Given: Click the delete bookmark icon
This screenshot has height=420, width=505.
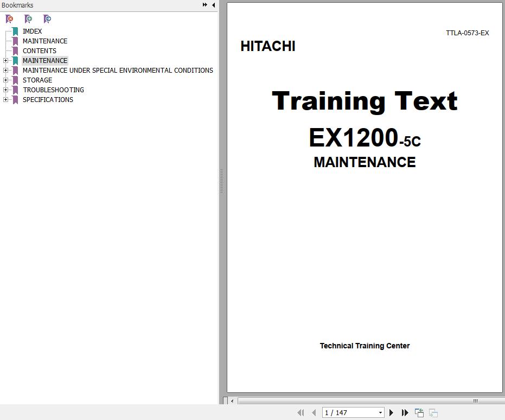Looking at the screenshot, I should 9,20.
